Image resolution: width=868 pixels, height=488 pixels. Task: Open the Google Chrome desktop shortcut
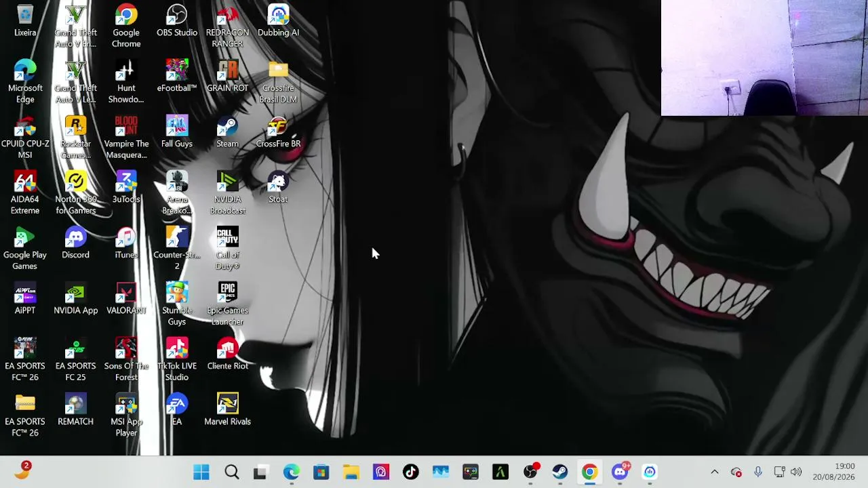[x=126, y=26]
